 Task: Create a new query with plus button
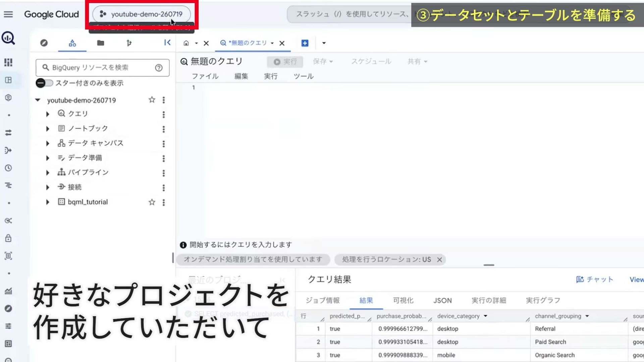[x=305, y=43]
